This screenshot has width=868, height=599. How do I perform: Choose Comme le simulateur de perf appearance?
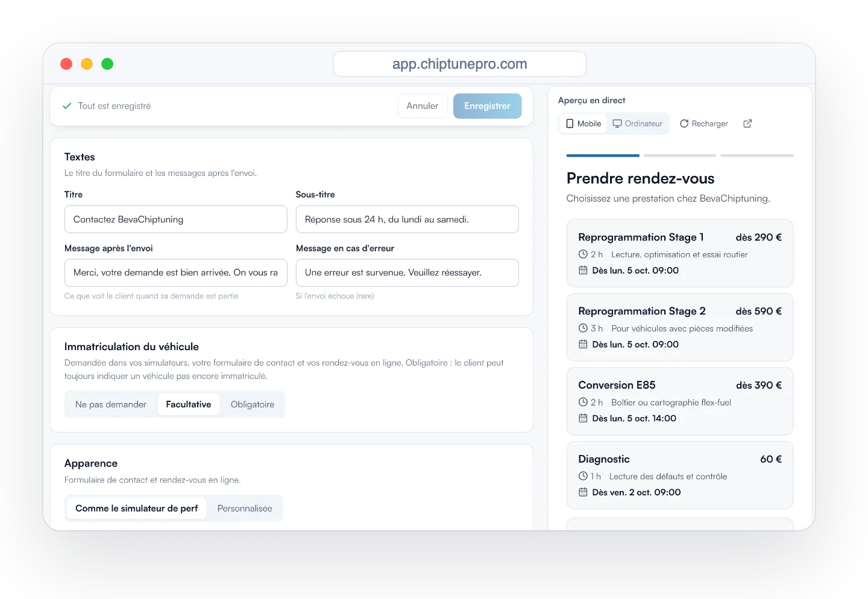(137, 509)
